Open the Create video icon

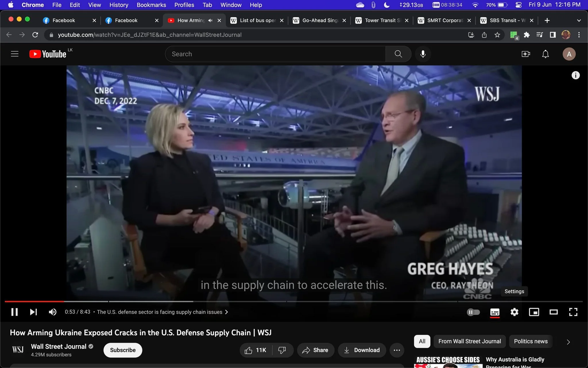point(526,54)
